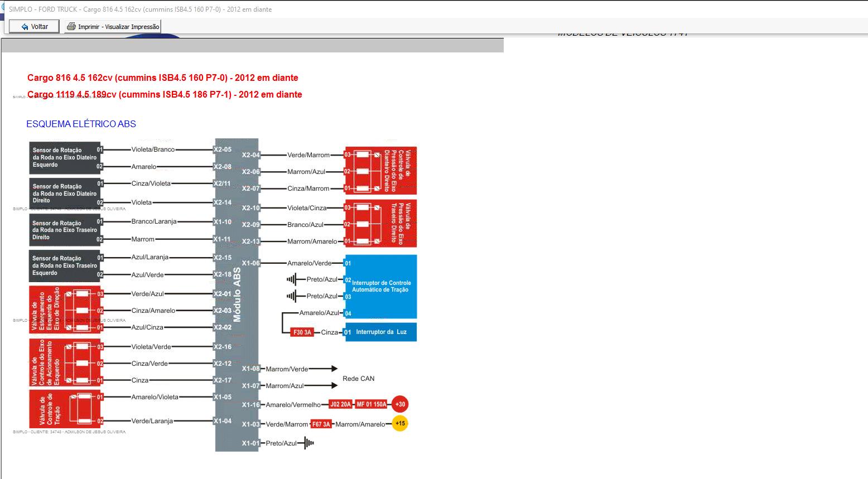Image resolution: width=868 pixels, height=479 pixels.
Task: Click the Voltar back button
Action: (34, 27)
